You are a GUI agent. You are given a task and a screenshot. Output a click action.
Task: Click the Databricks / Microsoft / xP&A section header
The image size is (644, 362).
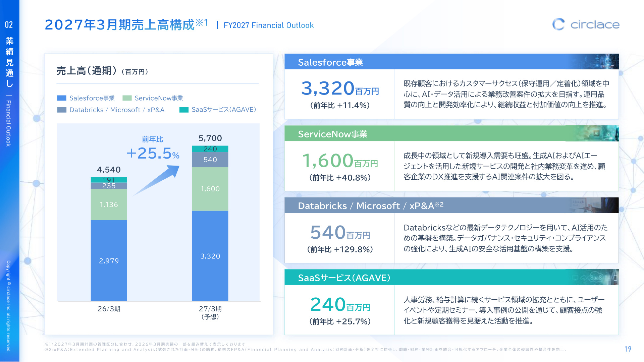451,205
